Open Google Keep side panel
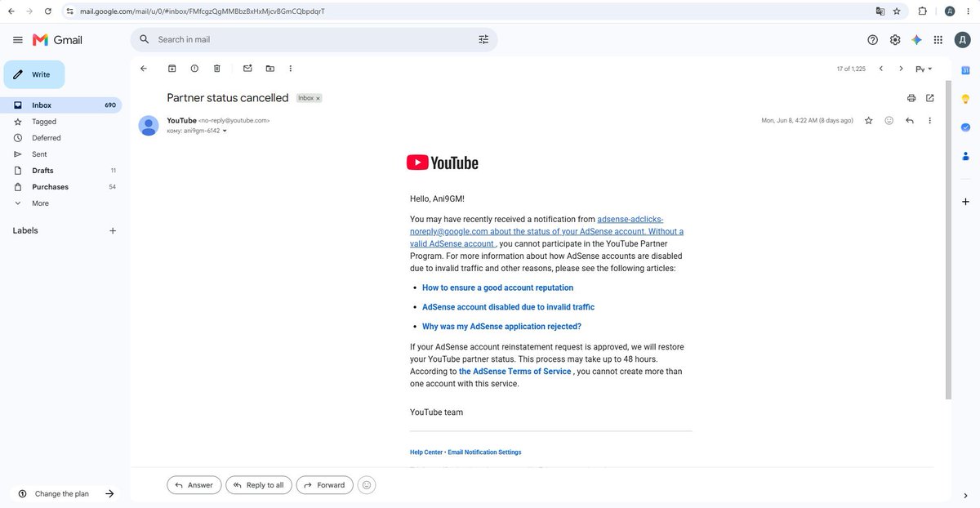The width and height of the screenshot is (980, 508). point(965,99)
